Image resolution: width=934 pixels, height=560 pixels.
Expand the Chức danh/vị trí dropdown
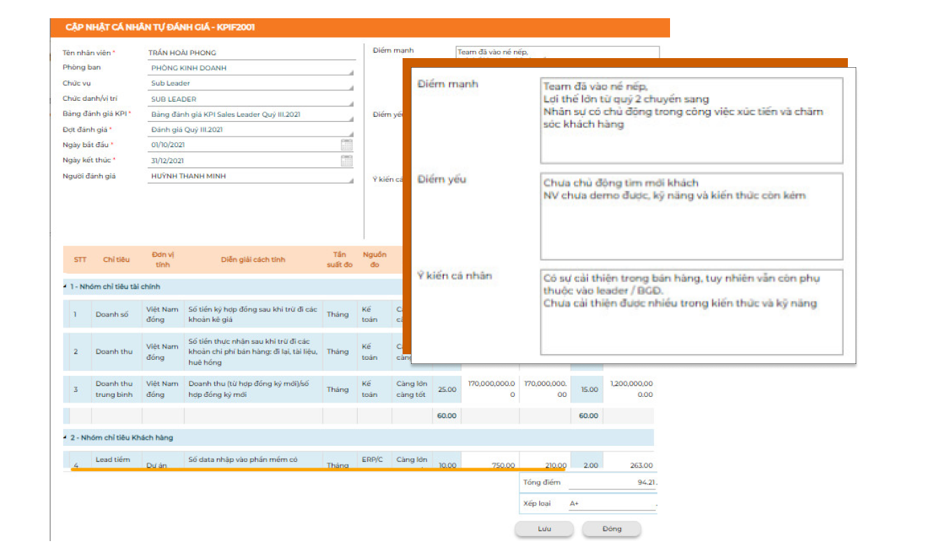coord(351,102)
